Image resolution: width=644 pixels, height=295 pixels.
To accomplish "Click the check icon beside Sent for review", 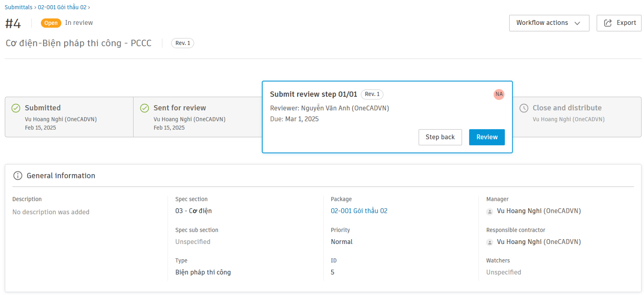I will (x=145, y=108).
